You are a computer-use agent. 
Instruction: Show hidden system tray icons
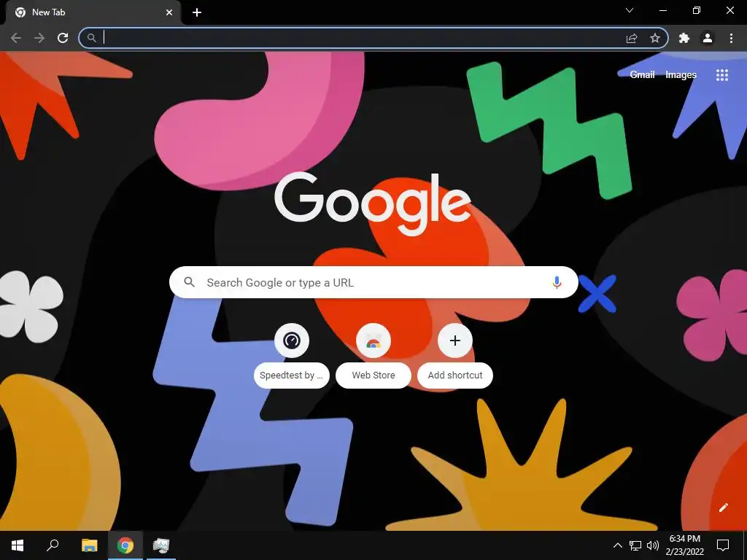point(617,545)
